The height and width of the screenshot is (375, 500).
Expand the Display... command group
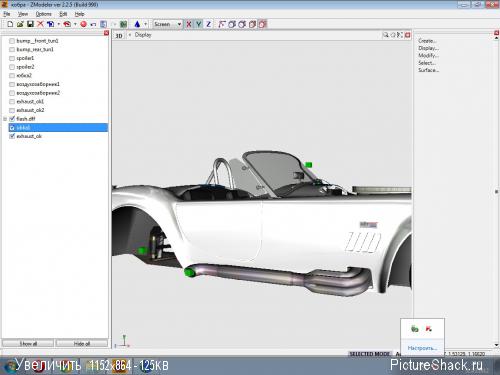pos(428,48)
